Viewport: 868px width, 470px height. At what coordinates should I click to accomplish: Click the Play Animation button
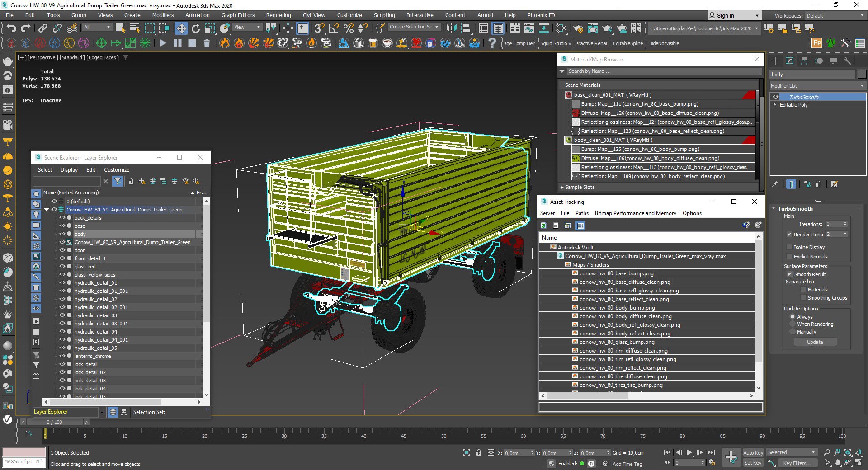(689, 452)
